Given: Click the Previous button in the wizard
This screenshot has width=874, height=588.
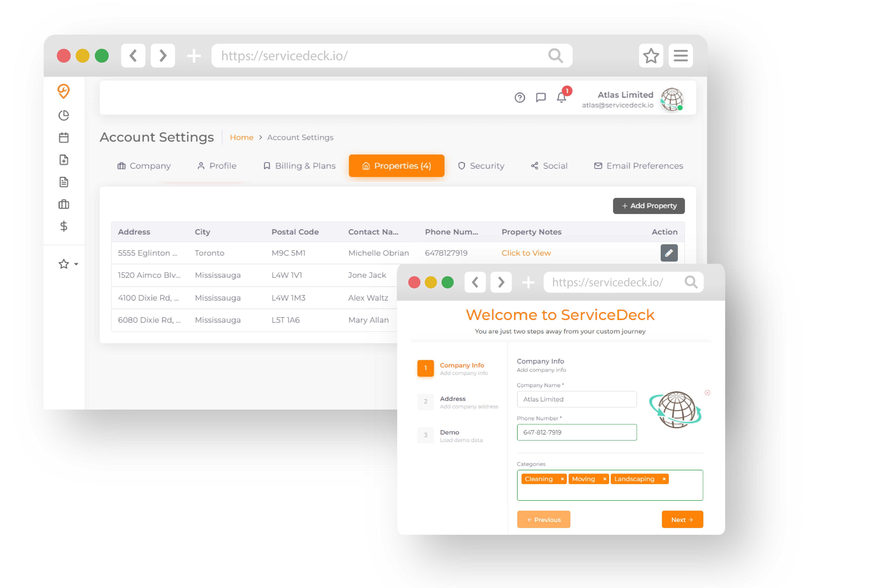Looking at the screenshot, I should pyautogui.click(x=544, y=520).
